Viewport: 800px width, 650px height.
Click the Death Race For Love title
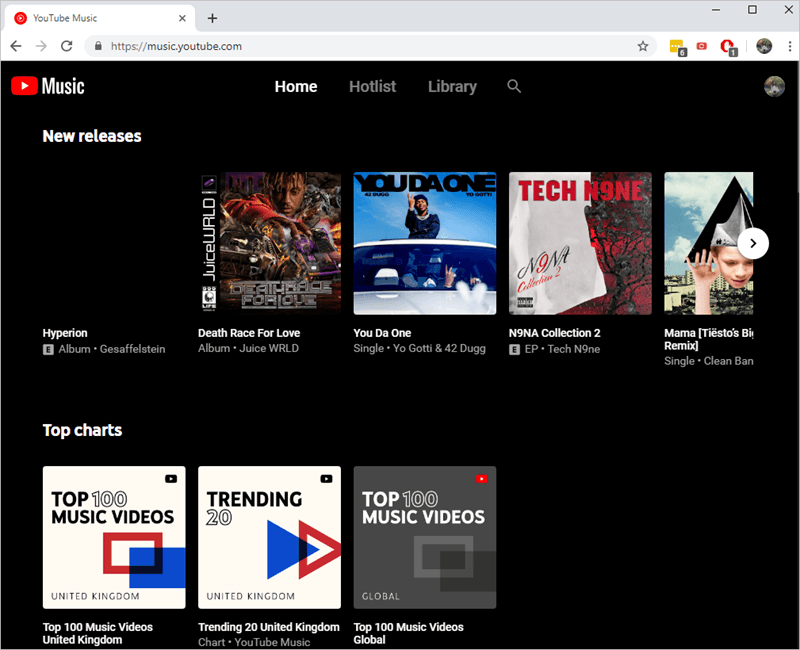pyautogui.click(x=249, y=333)
